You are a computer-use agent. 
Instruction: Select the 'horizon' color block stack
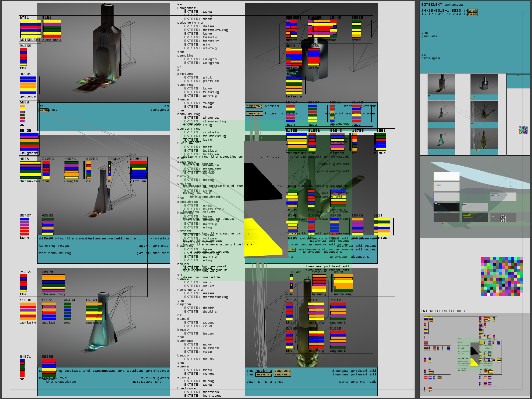381,226
